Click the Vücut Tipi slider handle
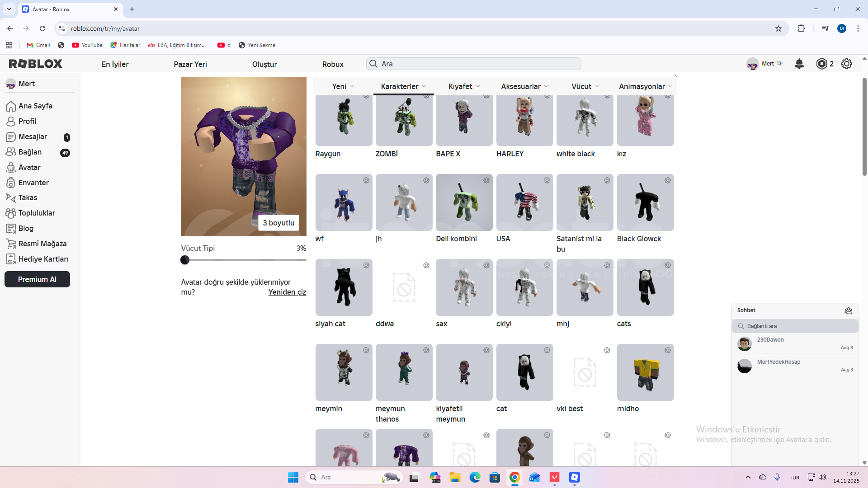Image resolution: width=868 pixels, height=488 pixels. click(184, 260)
